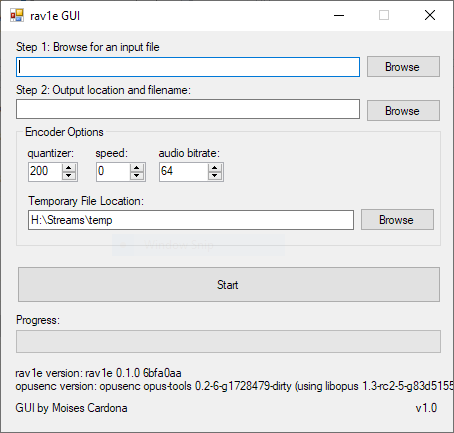Click the 'Step 1: Browse for an input file' label
Viewport: 454px width, 433px height.
pyautogui.click(x=88, y=47)
